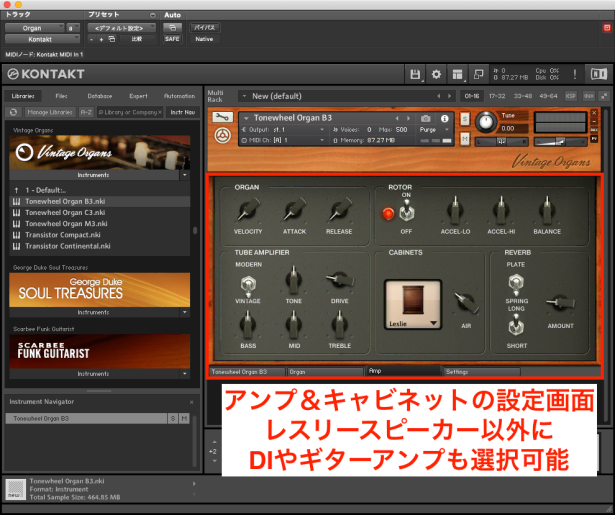The image size is (615, 515).
Task: Expand Funk Guitarist Instruments dropdown arrow
Action: (185, 374)
